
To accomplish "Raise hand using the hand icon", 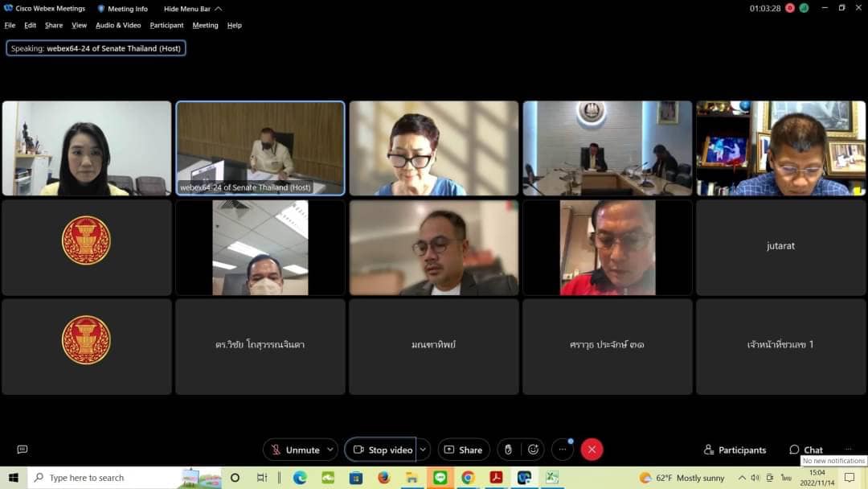I will pyautogui.click(x=508, y=450).
